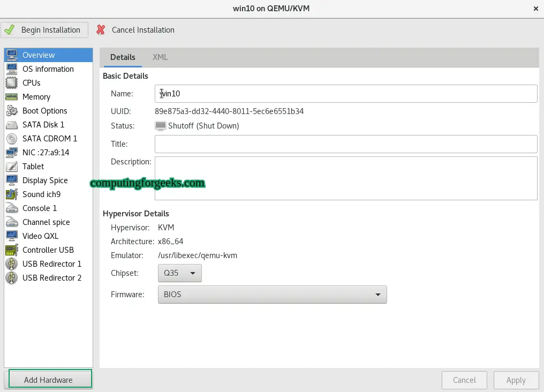Select the Sound ich9 device icon
Screen dimensions: 544x392
point(12,194)
